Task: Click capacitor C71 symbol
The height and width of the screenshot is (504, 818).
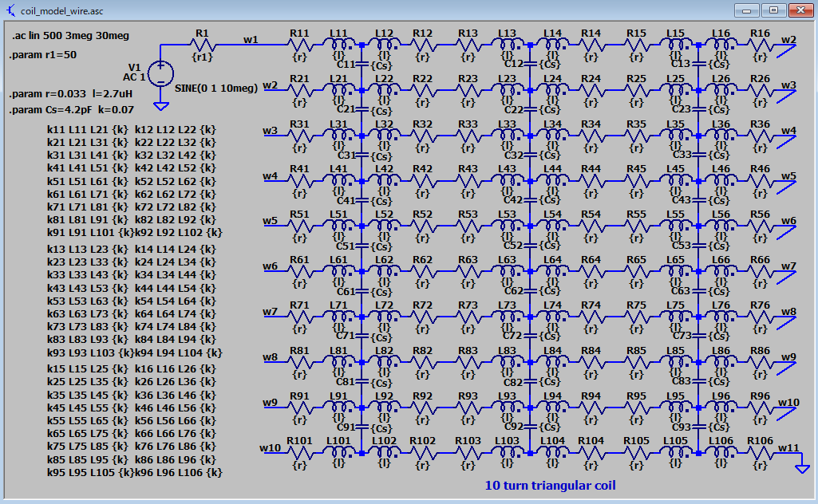Action: click(362, 337)
